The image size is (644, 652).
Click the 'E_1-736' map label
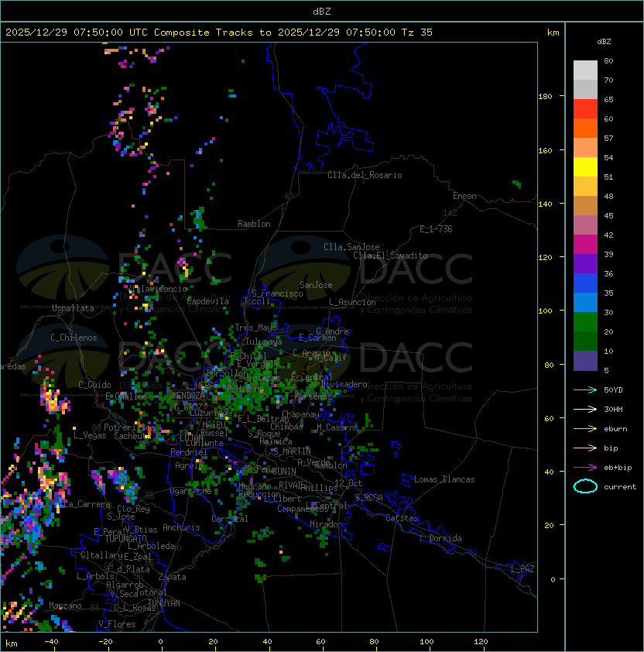point(436,229)
